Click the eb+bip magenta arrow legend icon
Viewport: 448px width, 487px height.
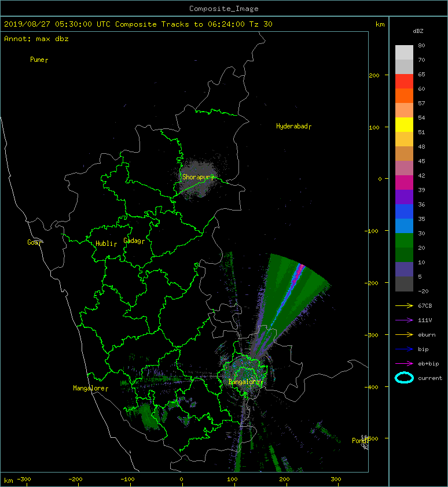(404, 363)
